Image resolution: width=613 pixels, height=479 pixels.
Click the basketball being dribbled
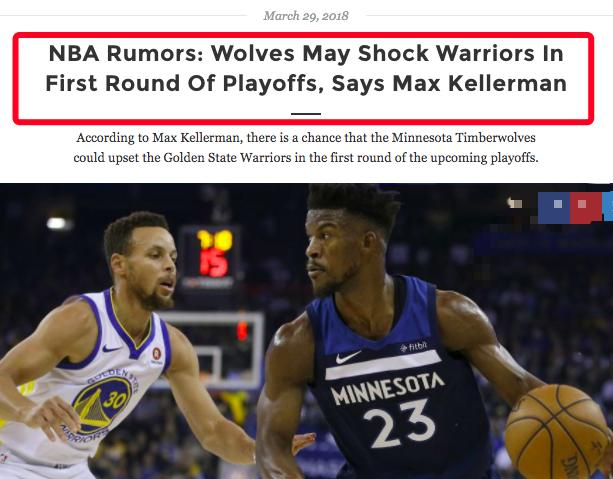(557, 432)
